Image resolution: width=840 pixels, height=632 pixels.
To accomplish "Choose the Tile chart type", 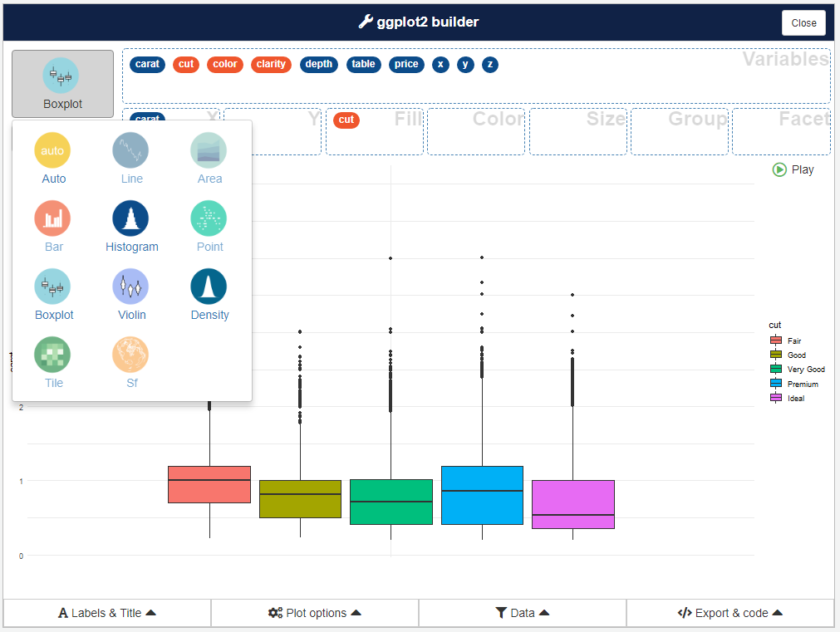I will pyautogui.click(x=53, y=355).
